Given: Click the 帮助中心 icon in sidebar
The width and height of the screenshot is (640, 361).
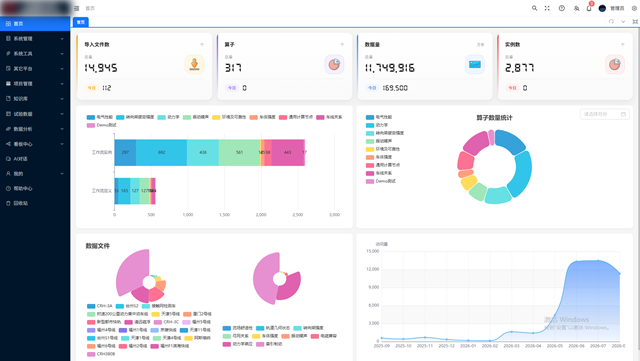Looking at the screenshot, I should (8, 188).
